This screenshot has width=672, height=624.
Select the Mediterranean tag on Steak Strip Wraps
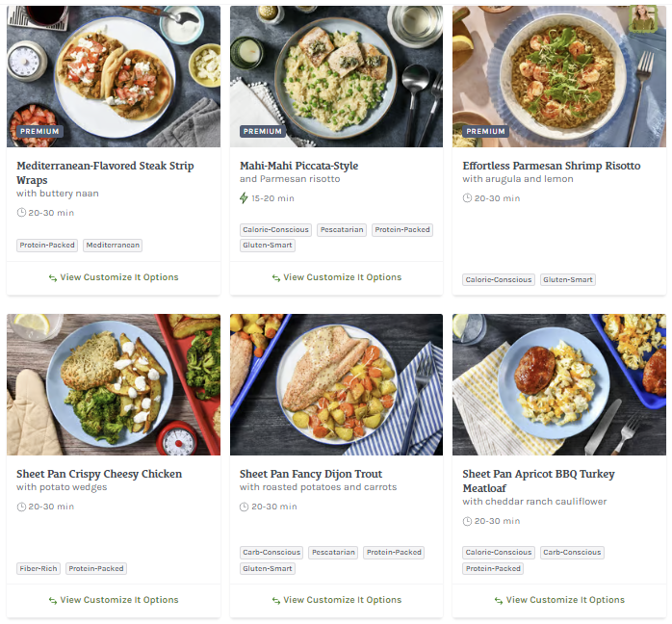point(113,246)
